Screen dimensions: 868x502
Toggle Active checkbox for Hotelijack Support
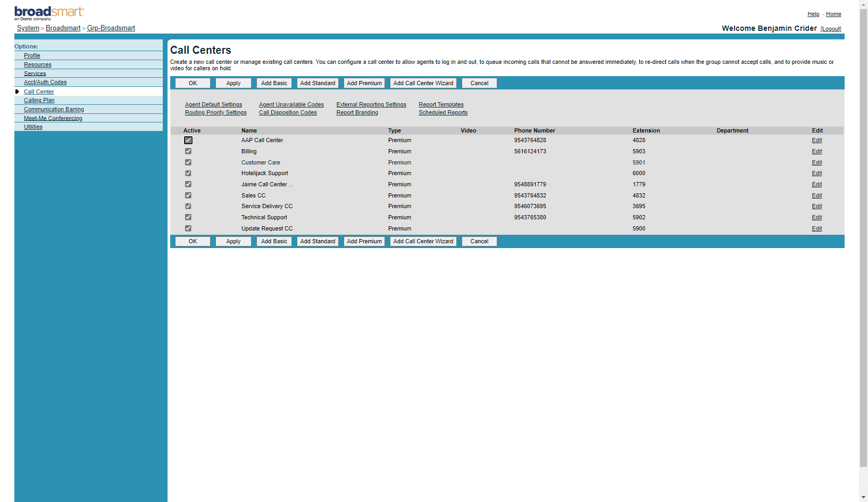pyautogui.click(x=188, y=173)
